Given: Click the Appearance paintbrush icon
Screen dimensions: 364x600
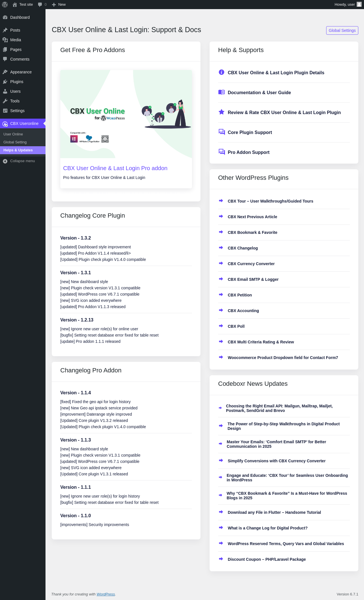Looking at the screenshot, I should click(x=5, y=72).
